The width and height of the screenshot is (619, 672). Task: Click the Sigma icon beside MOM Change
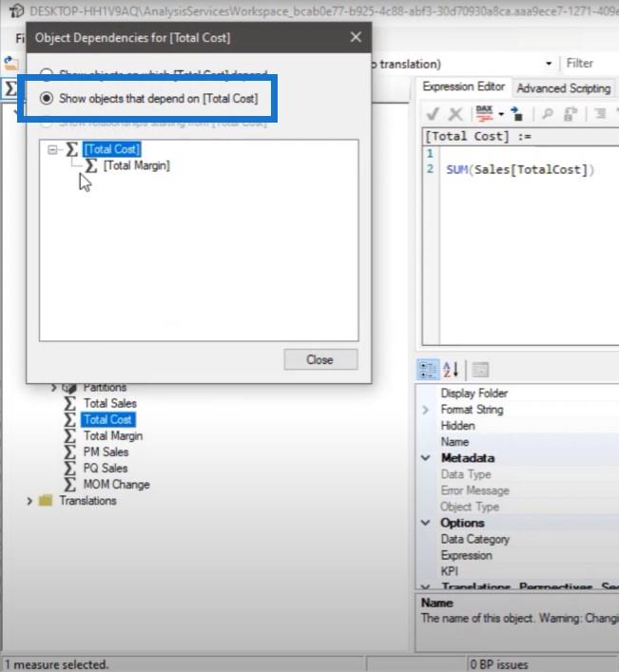[x=69, y=485]
